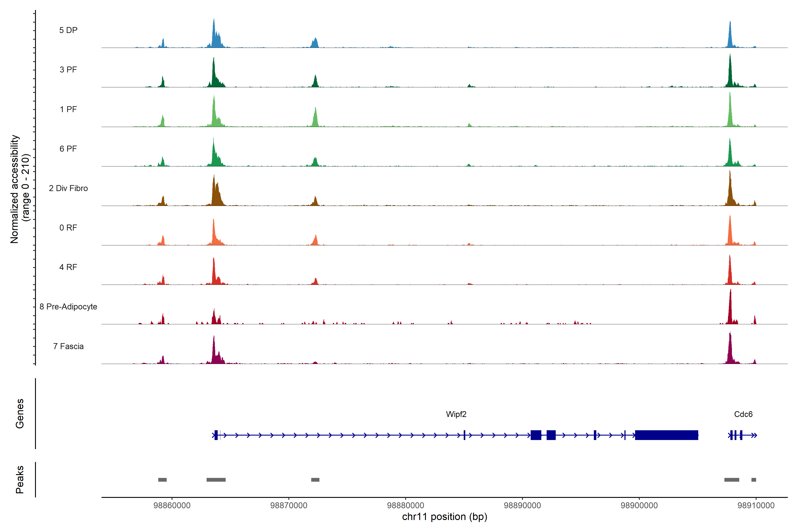
Task: Select the 6 PF track label
Action: point(68,149)
